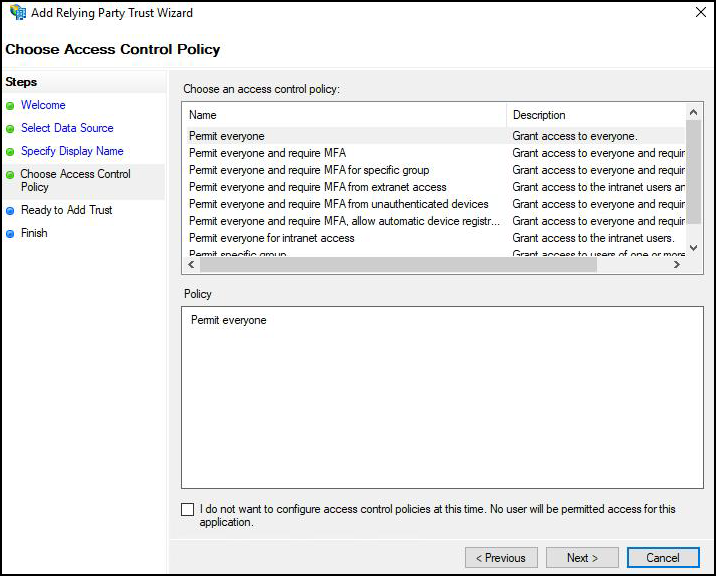Open Specify Display Name step
Image resolution: width=716 pixels, height=576 pixels.
click(72, 151)
